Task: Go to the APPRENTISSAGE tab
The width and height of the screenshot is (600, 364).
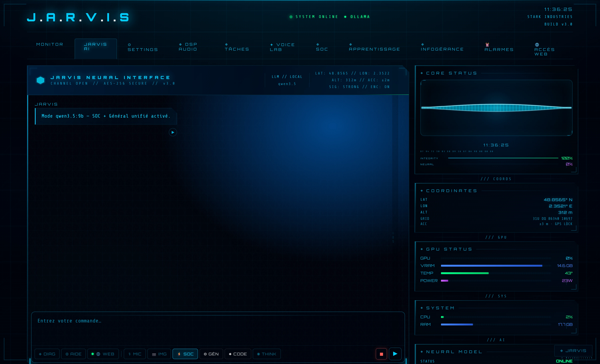Action: 374,47
